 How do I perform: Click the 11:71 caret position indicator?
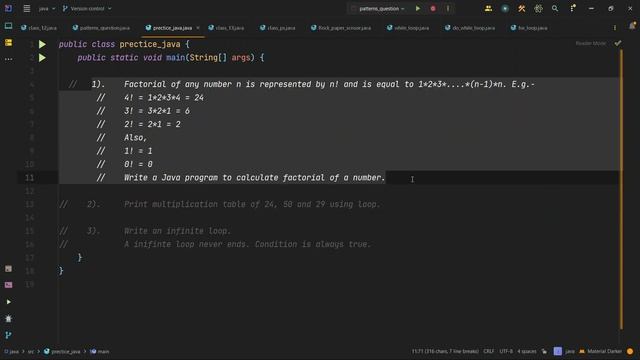coord(445,351)
